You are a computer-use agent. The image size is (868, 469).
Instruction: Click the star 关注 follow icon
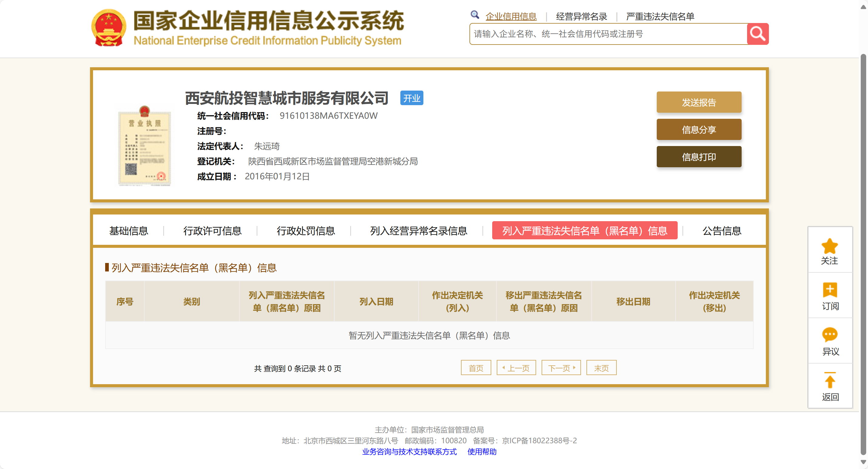830,246
